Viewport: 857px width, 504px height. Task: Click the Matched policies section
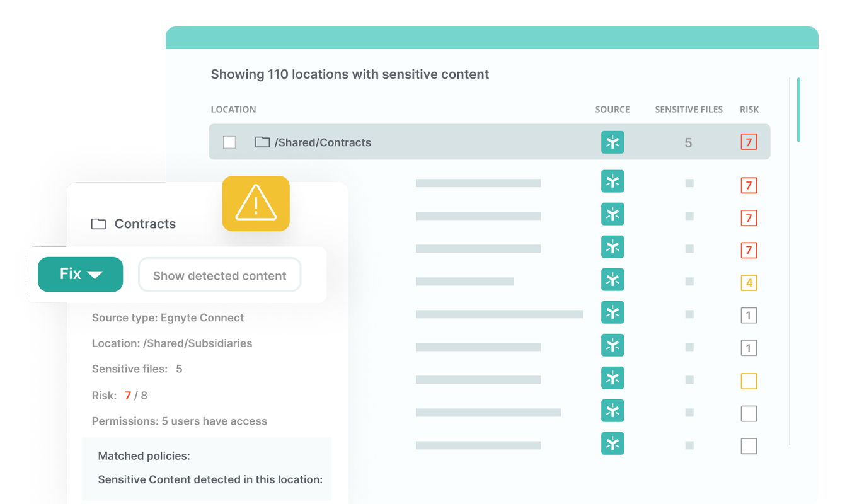point(144,455)
